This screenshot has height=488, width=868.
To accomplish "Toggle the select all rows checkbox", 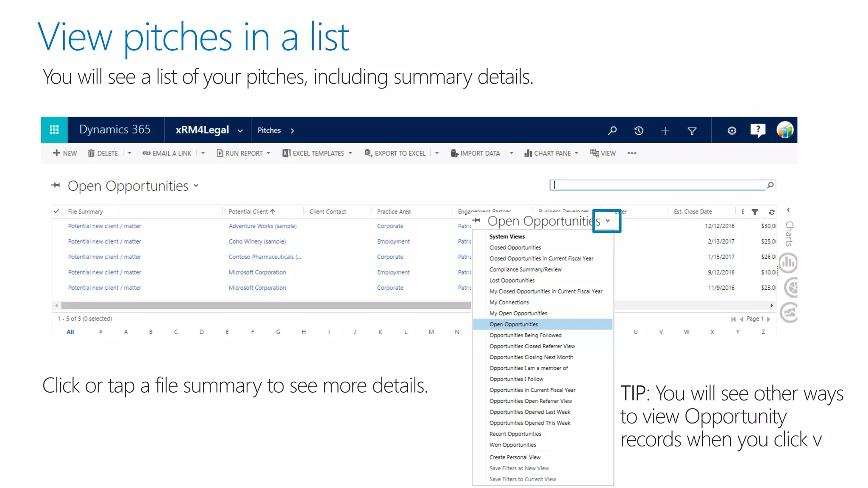I will (x=56, y=211).
